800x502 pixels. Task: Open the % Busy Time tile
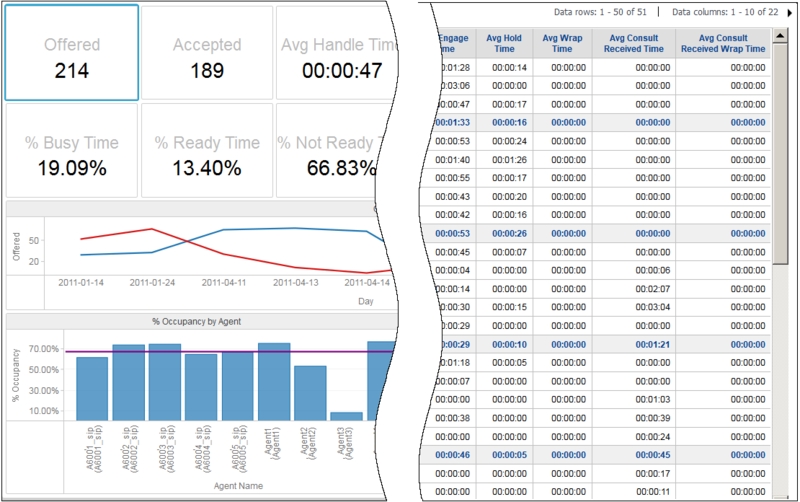71,151
